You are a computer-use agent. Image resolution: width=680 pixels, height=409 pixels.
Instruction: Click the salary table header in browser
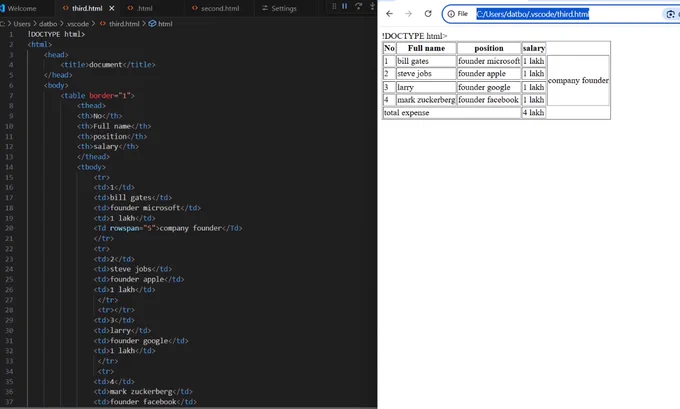(x=534, y=48)
